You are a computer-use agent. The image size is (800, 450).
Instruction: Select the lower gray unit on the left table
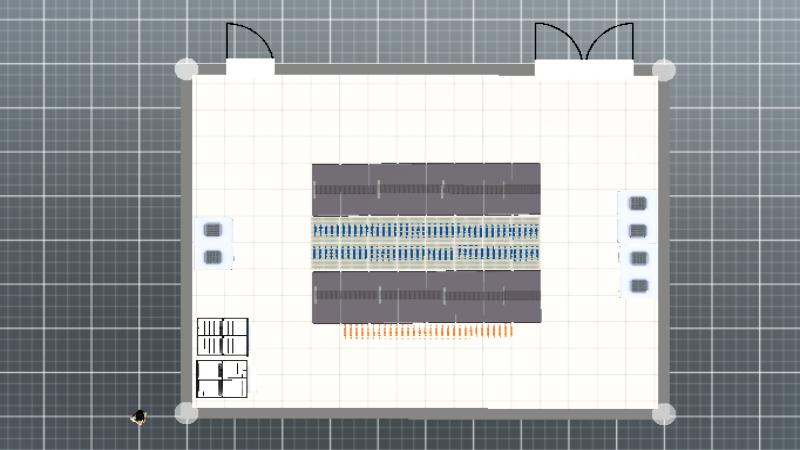coord(213,257)
